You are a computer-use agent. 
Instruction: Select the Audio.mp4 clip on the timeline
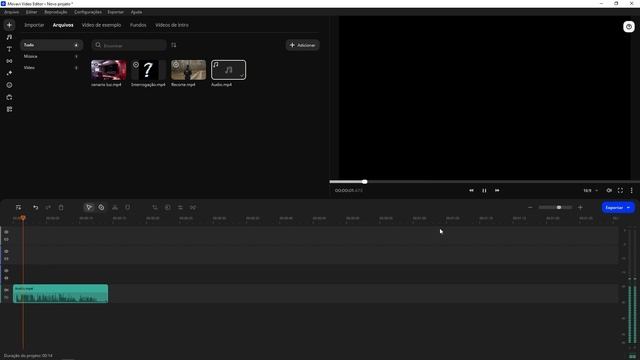(x=60, y=294)
